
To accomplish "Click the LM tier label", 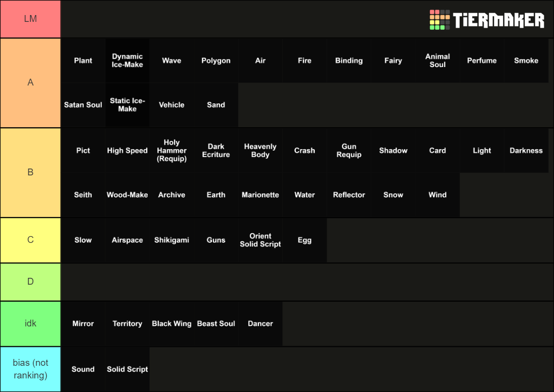I will [x=31, y=19].
